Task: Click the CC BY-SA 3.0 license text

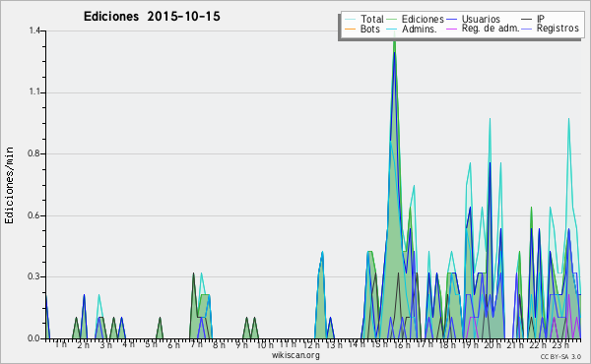Action: (560, 357)
